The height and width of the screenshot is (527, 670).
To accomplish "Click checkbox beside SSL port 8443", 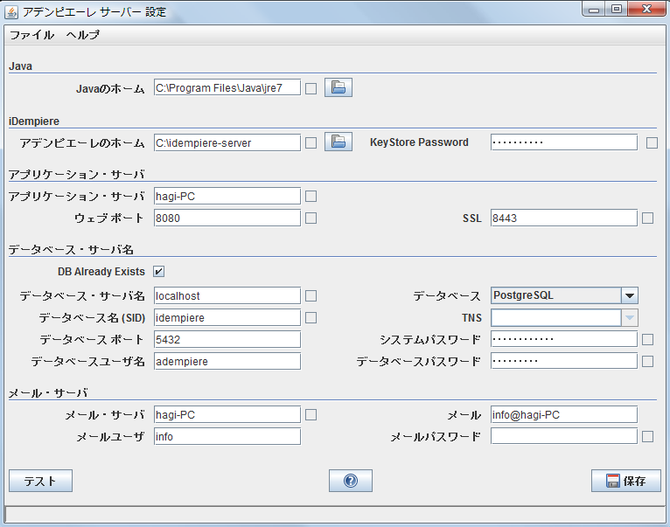I will [648, 218].
